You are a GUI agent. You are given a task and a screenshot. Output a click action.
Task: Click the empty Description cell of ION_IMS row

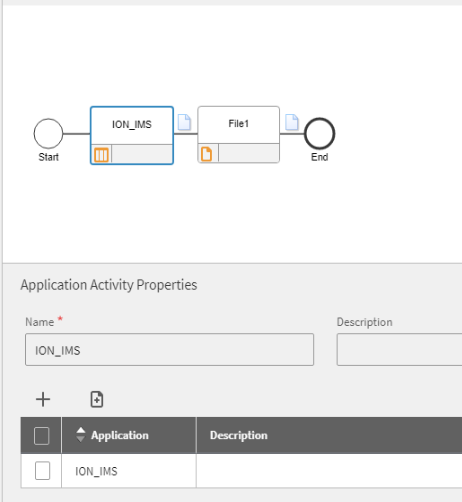(329, 471)
